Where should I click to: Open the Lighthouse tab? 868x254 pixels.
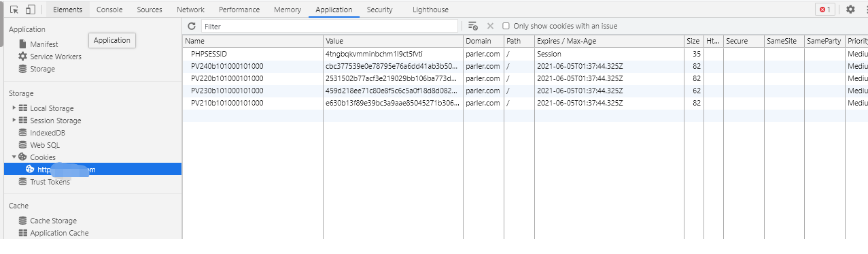pos(430,10)
